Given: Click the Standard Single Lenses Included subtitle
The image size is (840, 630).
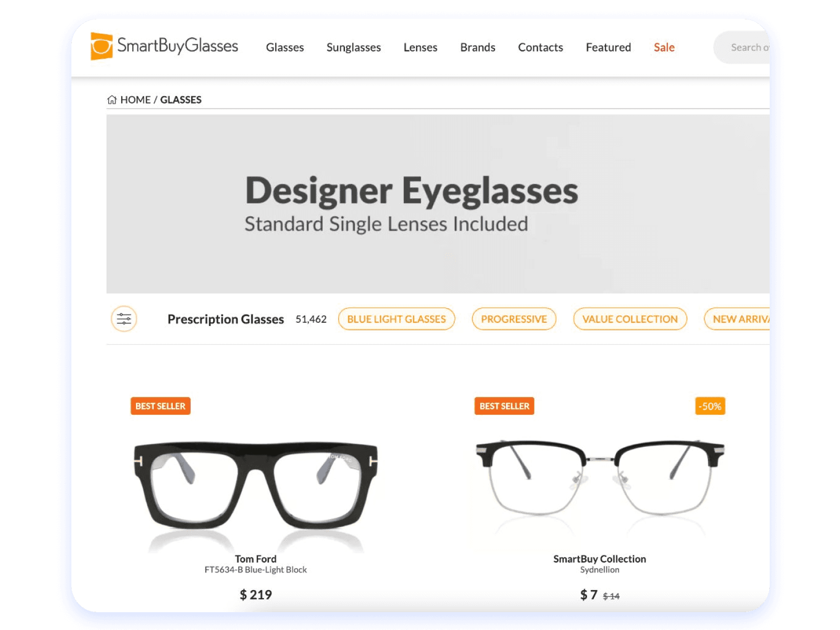Looking at the screenshot, I should pos(386,224).
